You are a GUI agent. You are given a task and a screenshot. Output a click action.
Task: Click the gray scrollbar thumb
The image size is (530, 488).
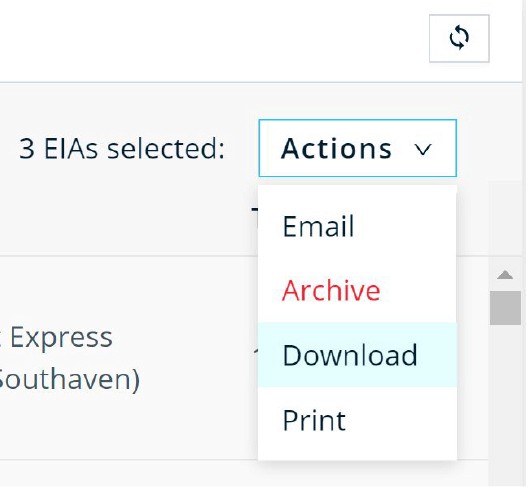[505, 308]
